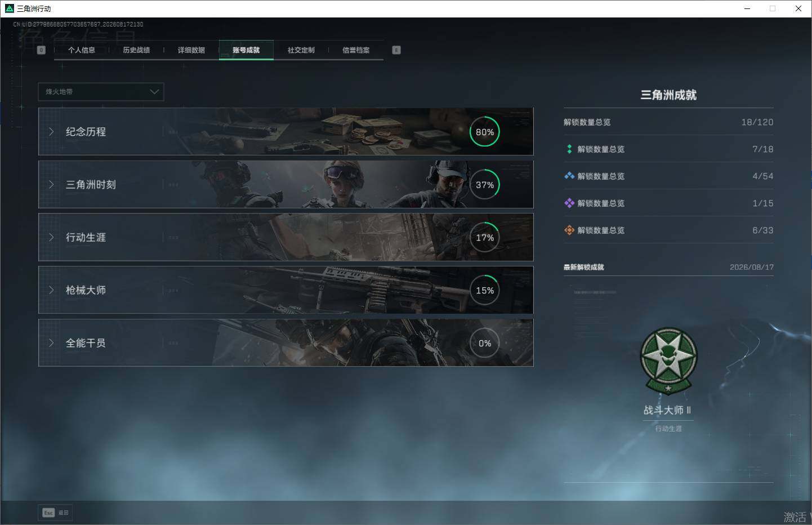Click the 0% progress ring of 全能干员
This screenshot has width=812, height=525.
(x=485, y=343)
